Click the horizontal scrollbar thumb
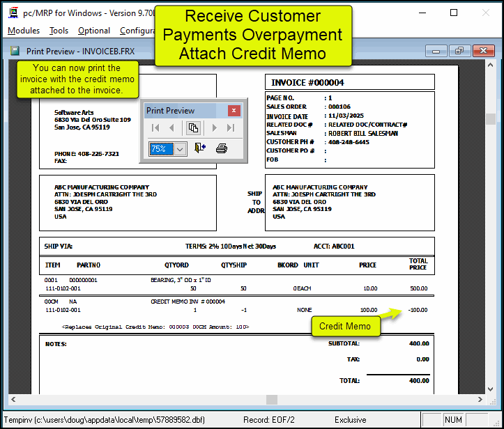This screenshot has height=429, width=504. point(272,400)
